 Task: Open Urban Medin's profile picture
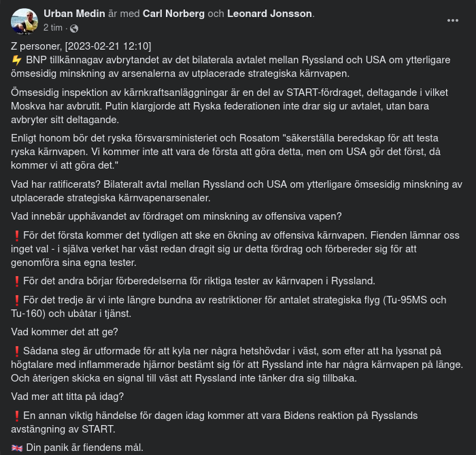tap(24, 22)
